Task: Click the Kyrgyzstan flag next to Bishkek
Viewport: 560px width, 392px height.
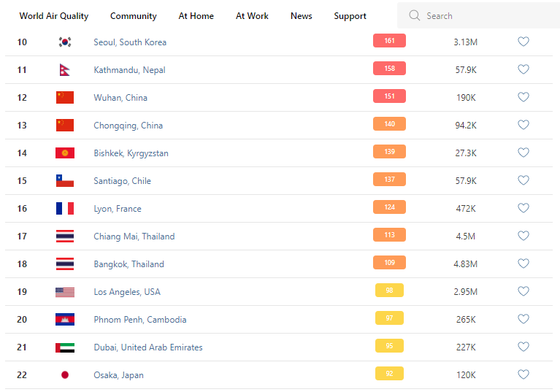Action: 65,153
